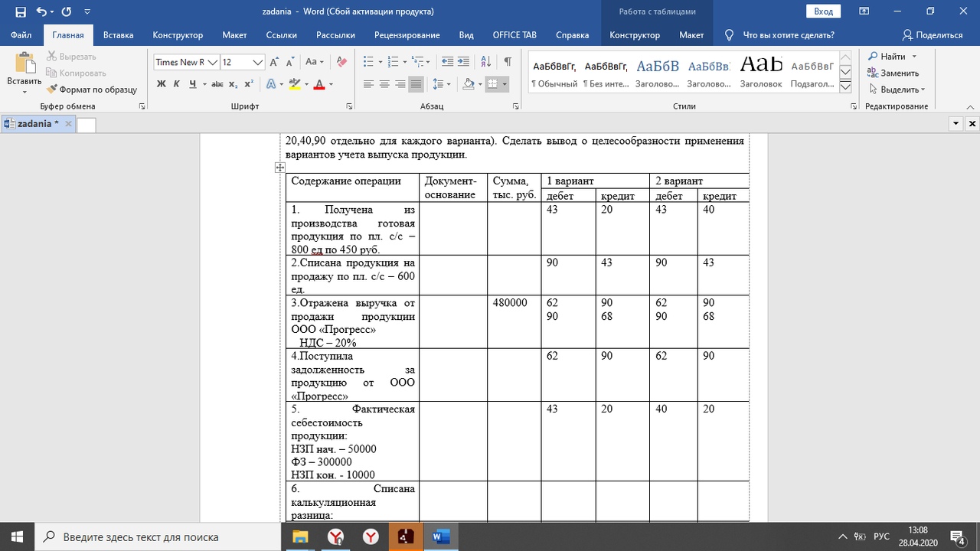Viewport: 980px width, 551px height.
Task: Click Replace (Заменить)
Action: click(893, 73)
